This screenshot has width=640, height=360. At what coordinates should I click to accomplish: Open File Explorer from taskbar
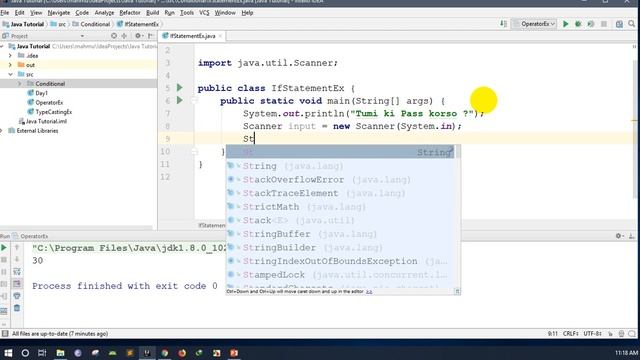pyautogui.click(x=60, y=353)
